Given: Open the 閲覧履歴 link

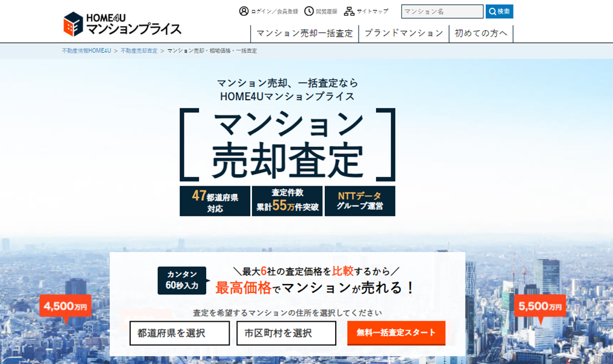Looking at the screenshot, I should tap(327, 11).
